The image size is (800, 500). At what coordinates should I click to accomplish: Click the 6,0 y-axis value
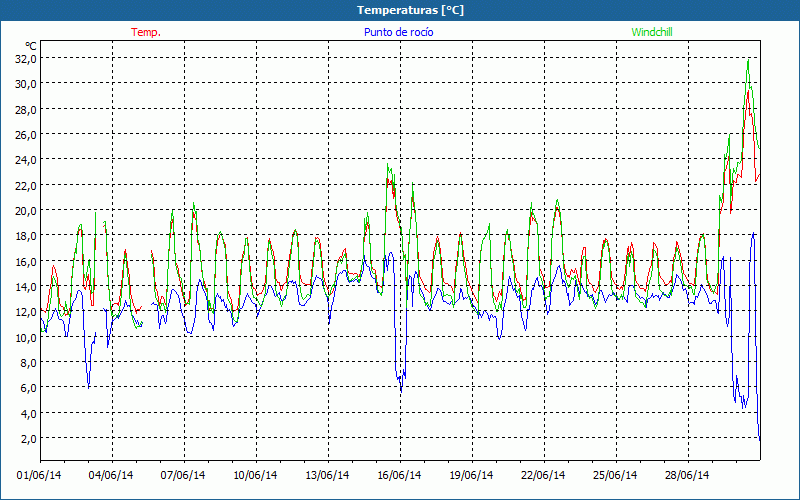tap(29, 388)
